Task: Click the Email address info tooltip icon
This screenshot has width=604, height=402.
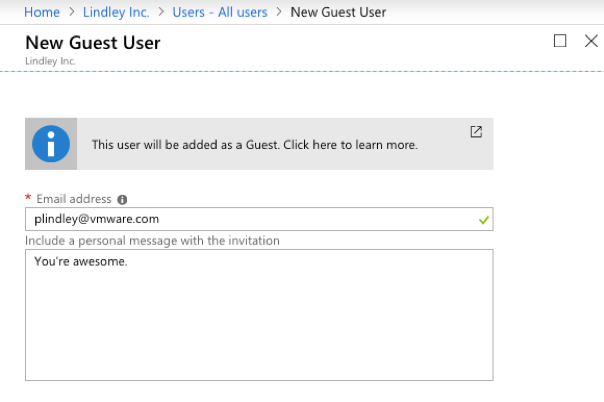Action: [x=122, y=200]
